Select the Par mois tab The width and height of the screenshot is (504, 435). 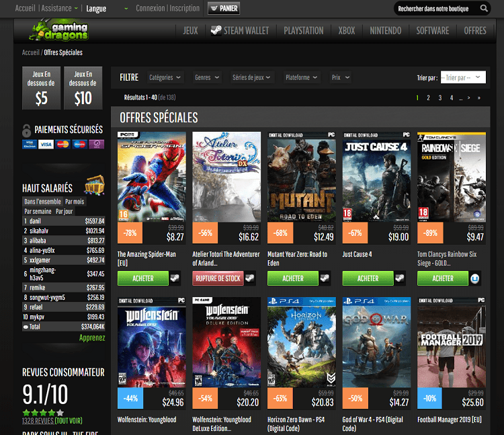[x=75, y=202]
